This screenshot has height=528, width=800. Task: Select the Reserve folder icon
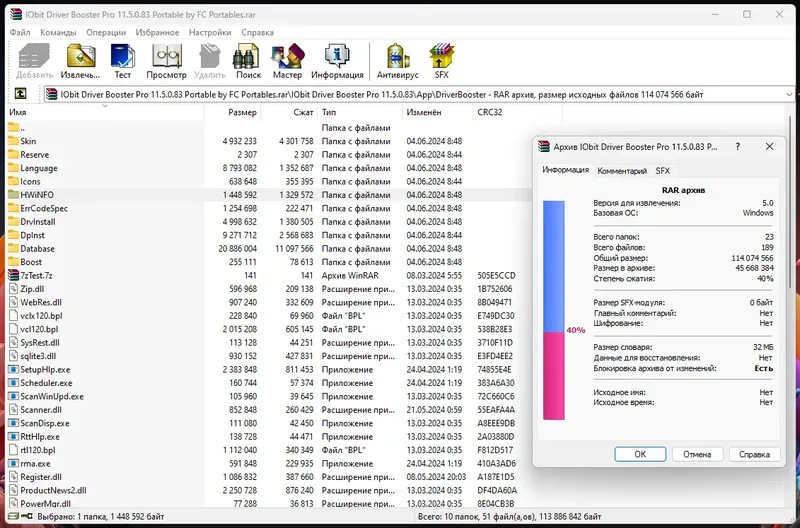tap(14, 154)
